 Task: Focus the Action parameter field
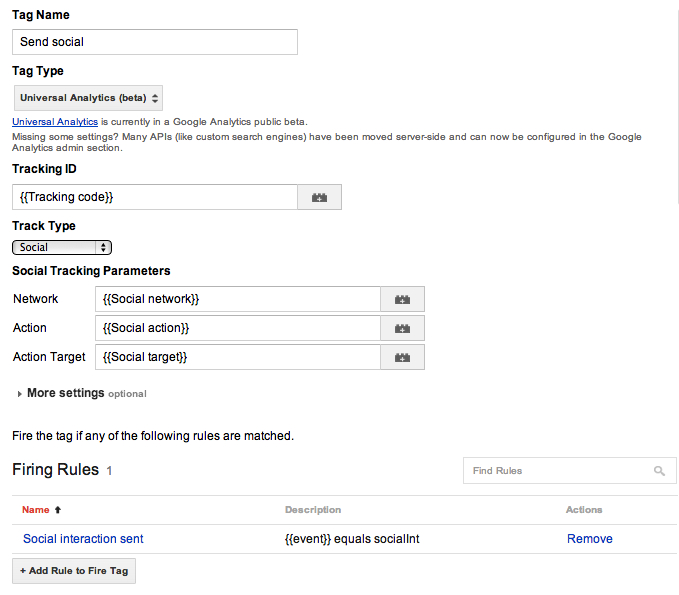pyautogui.click(x=238, y=328)
